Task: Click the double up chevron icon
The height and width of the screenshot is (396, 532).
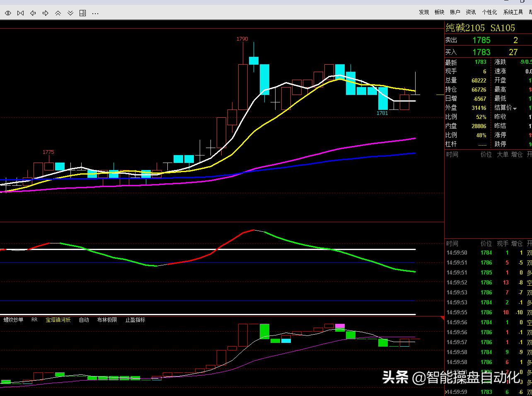Action: coord(58,13)
